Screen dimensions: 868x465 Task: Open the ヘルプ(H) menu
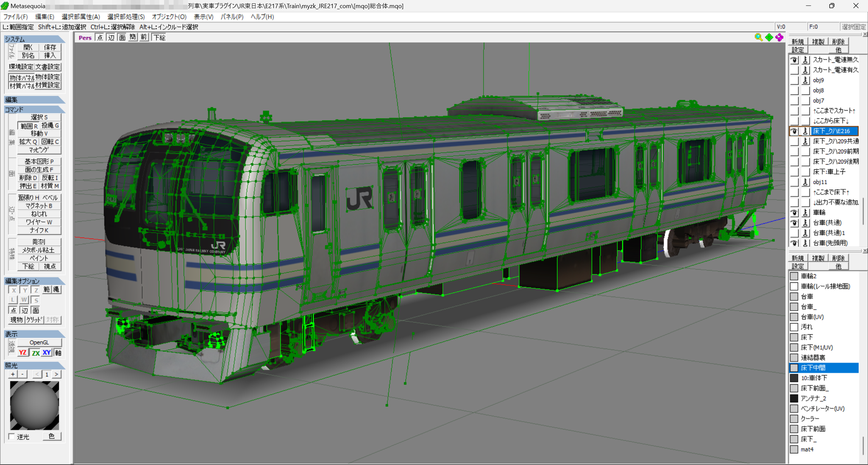tap(262, 17)
